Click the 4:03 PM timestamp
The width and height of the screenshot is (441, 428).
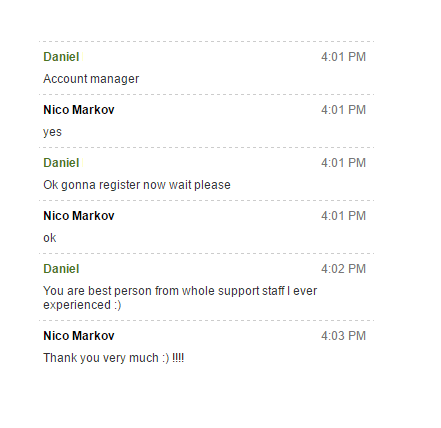pos(343,336)
